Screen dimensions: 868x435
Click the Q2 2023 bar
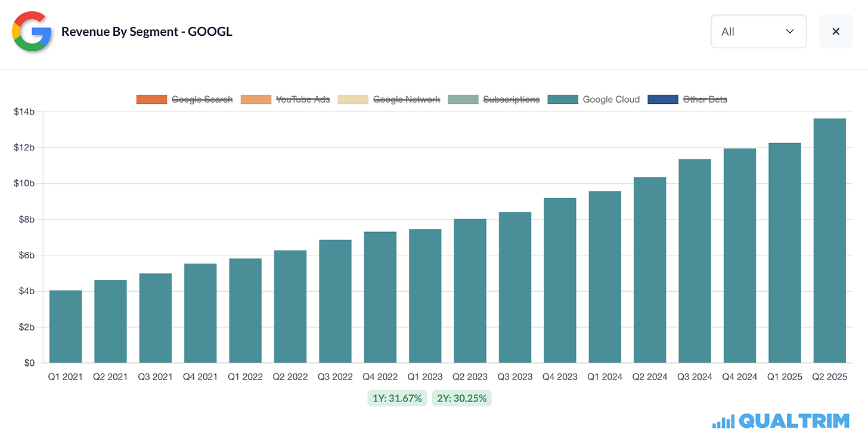pyautogui.click(x=470, y=291)
